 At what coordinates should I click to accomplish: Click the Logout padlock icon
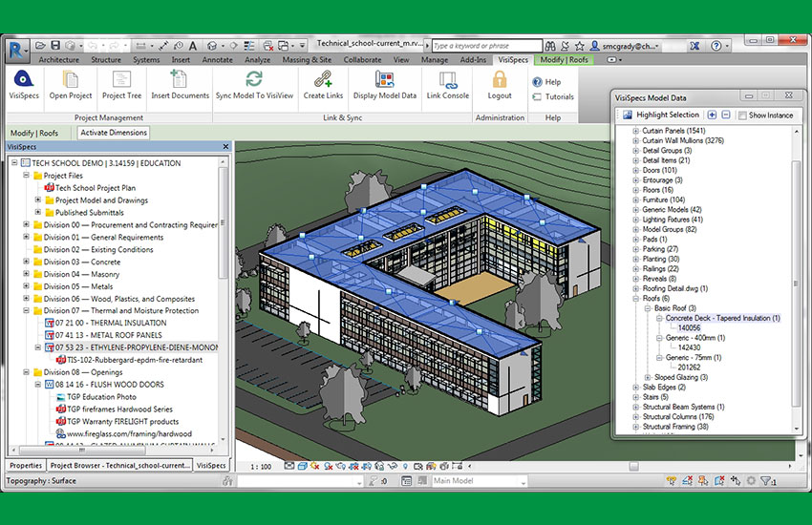pos(500,80)
